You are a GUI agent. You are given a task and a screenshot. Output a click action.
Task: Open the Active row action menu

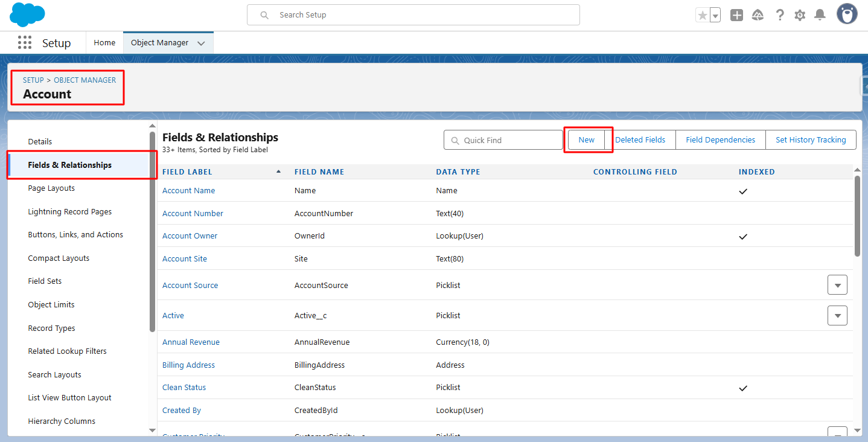(x=837, y=315)
